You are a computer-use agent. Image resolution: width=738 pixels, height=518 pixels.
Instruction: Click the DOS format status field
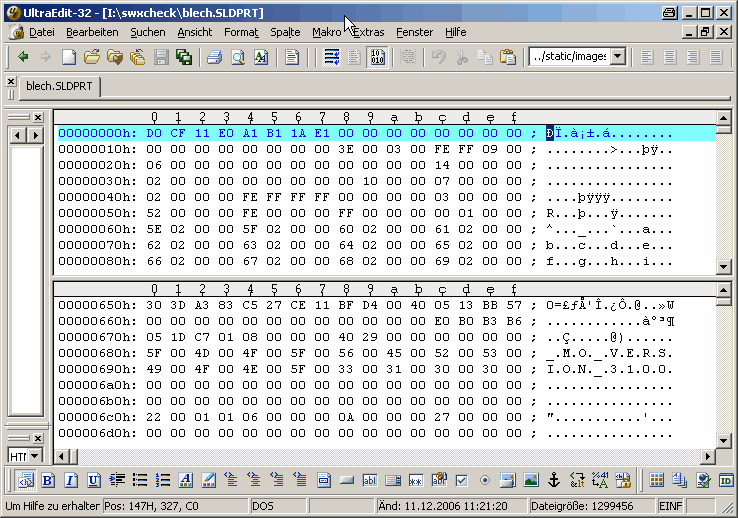(279, 506)
